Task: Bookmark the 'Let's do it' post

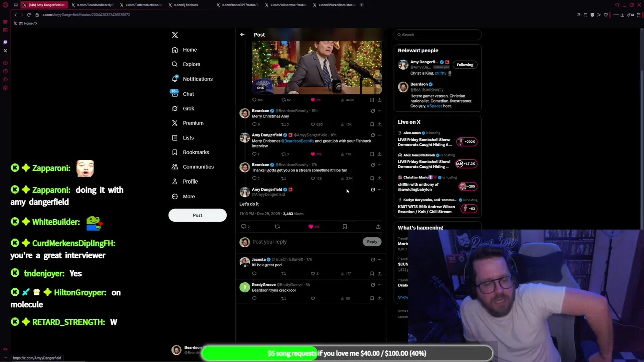Action: click(x=345, y=227)
